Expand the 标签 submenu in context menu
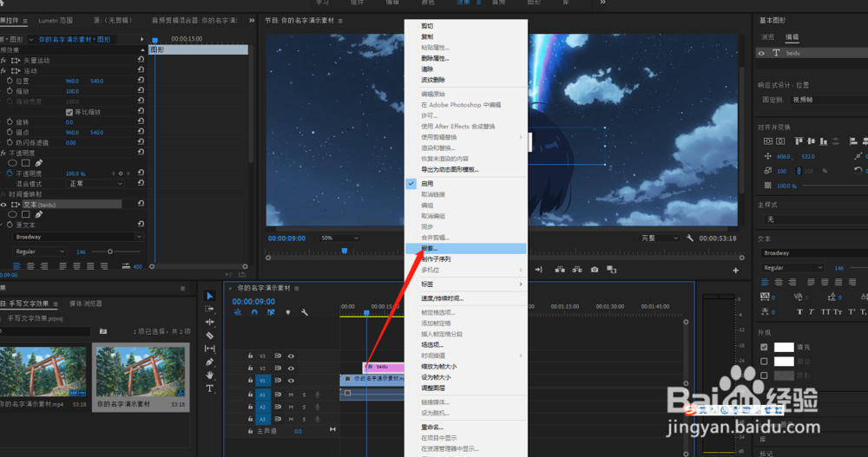Screen dimensions: 868x457 (x=465, y=284)
